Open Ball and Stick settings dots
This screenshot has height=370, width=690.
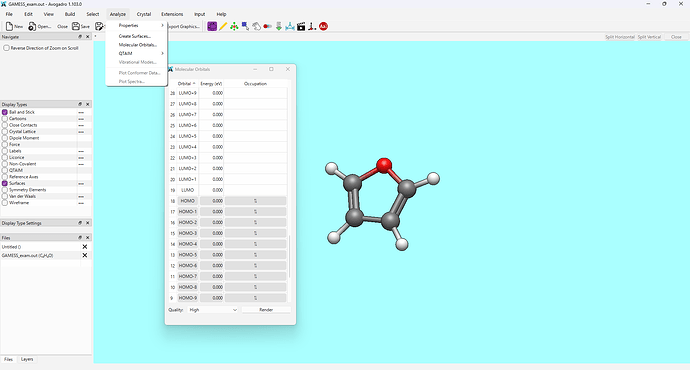[81, 112]
